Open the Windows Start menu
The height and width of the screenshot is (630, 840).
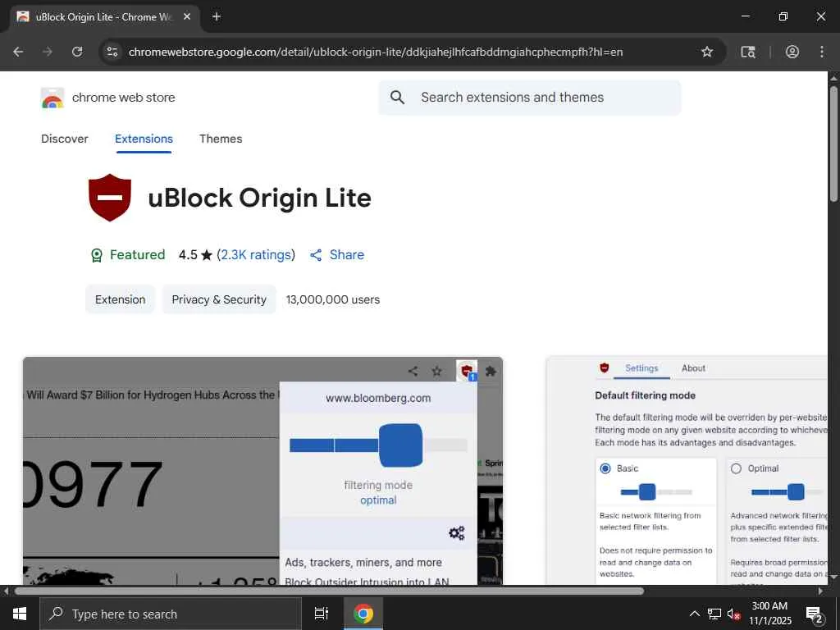20,614
